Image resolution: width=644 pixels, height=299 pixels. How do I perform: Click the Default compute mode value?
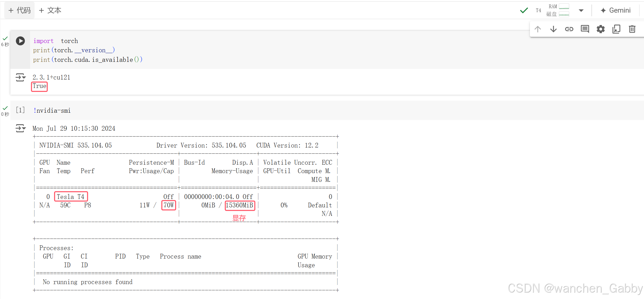point(320,205)
